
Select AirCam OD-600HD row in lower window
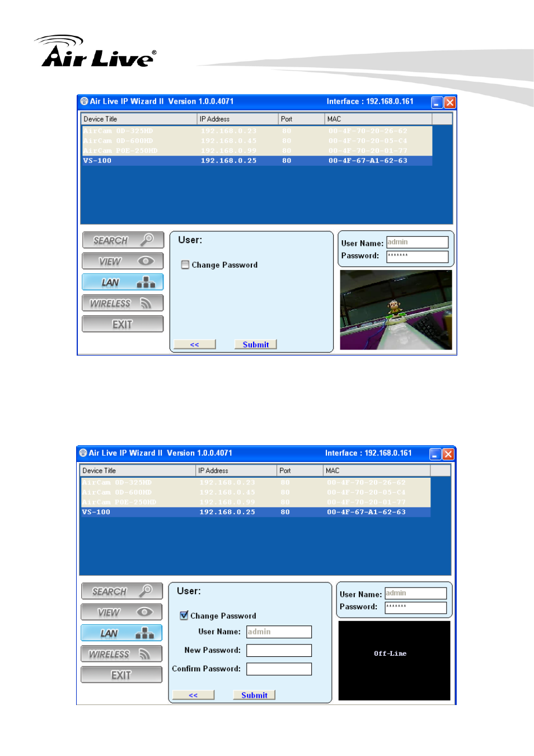click(255, 493)
